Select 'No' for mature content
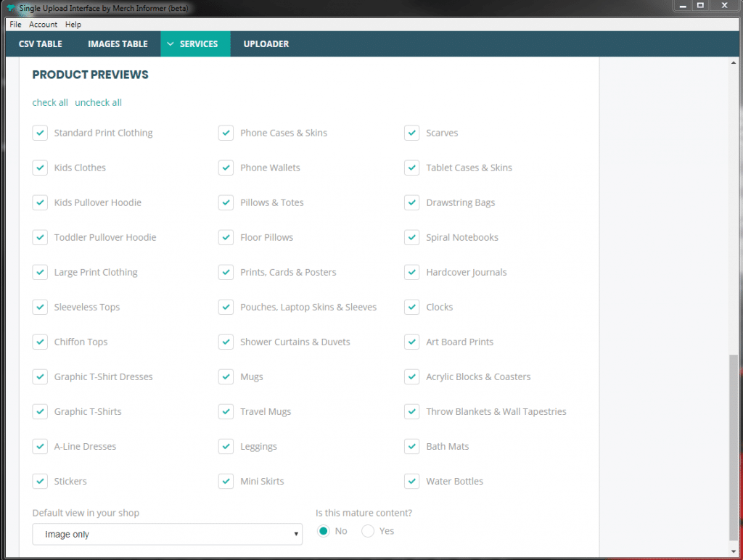The width and height of the screenshot is (743, 560). coord(324,531)
